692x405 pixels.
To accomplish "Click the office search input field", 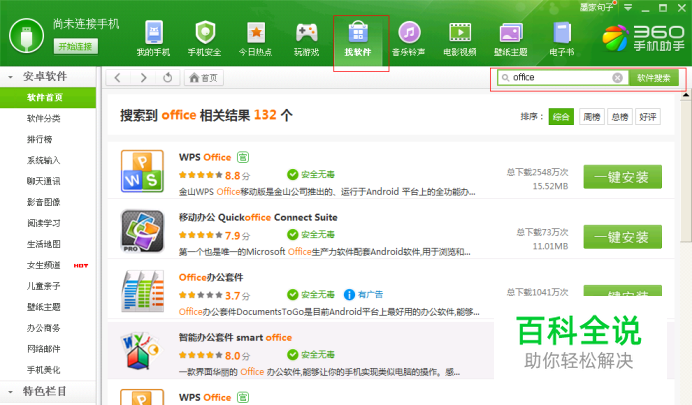I will point(561,78).
